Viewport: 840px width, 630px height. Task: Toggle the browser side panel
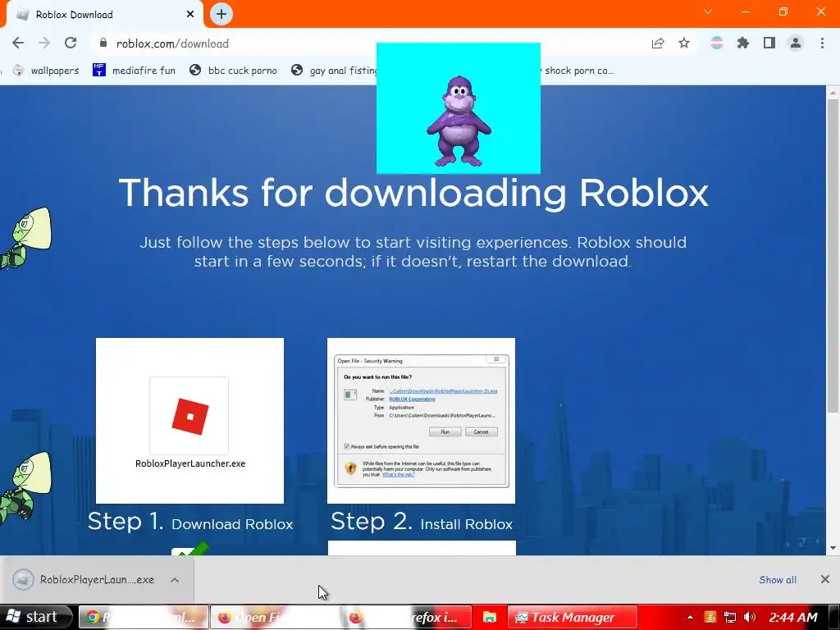(x=769, y=43)
